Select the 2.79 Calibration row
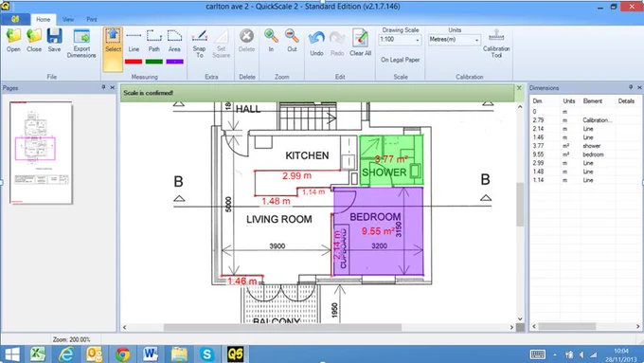Viewport: 644px width, 363px height. (x=586, y=120)
